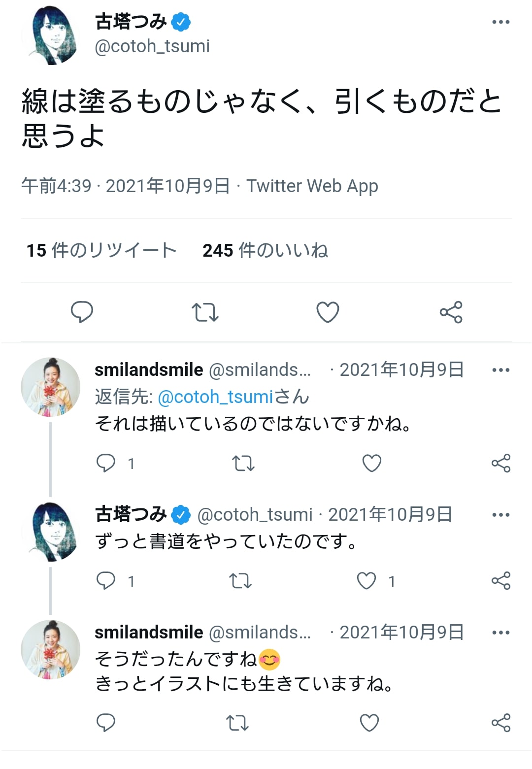
Task: Retweet the first smilandsmile reply
Action: point(243,463)
